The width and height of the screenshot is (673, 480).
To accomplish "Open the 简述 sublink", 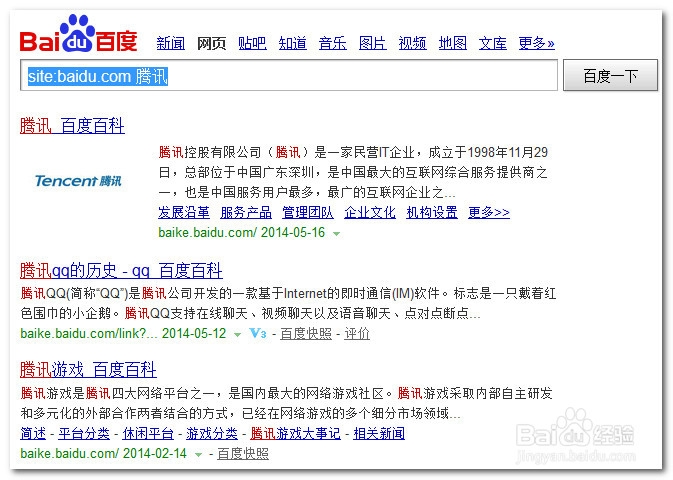I will pos(33,434).
